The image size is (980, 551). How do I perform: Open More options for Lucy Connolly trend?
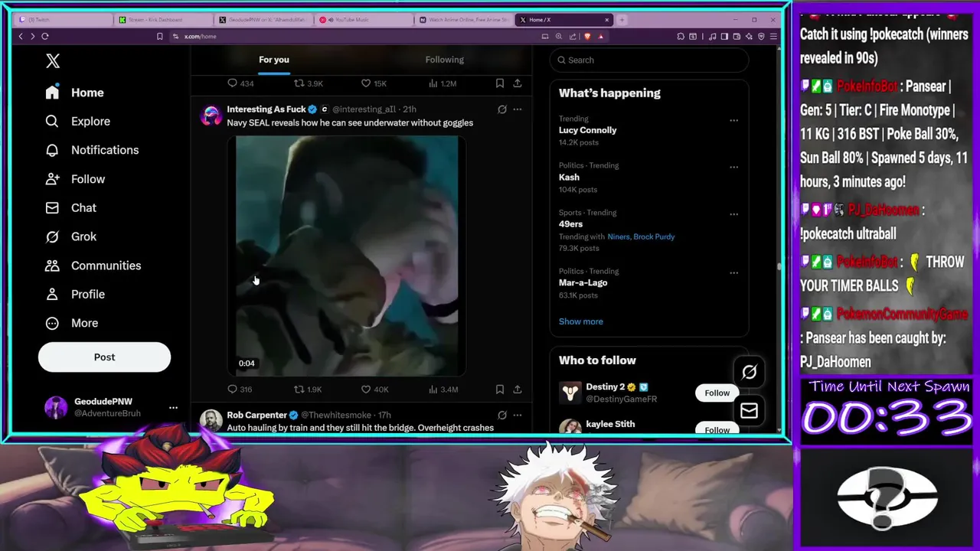733,120
